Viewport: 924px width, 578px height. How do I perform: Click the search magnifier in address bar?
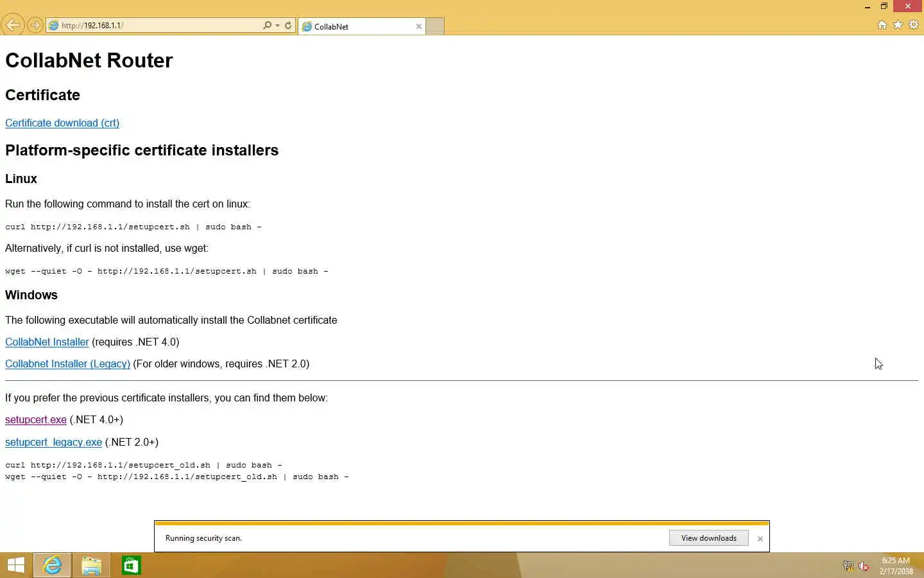pyautogui.click(x=267, y=26)
